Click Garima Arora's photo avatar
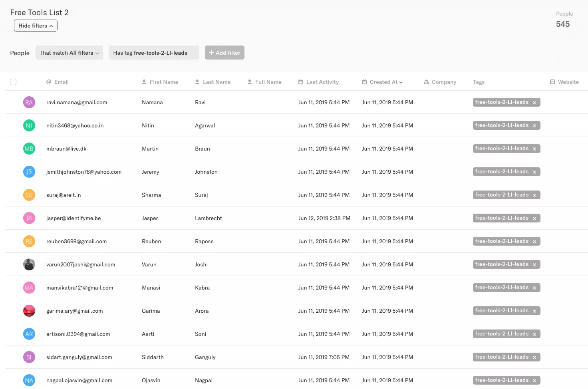This screenshot has height=389, width=588. pyautogui.click(x=29, y=311)
